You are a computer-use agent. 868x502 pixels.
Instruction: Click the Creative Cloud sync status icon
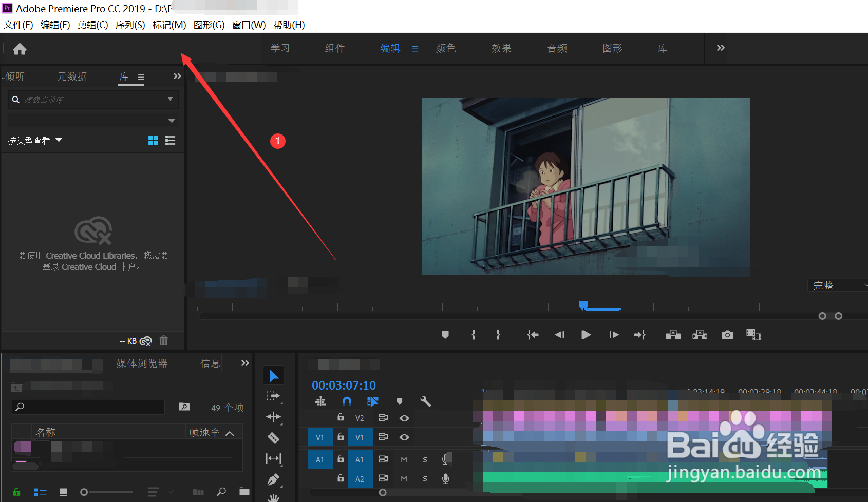[146, 341]
